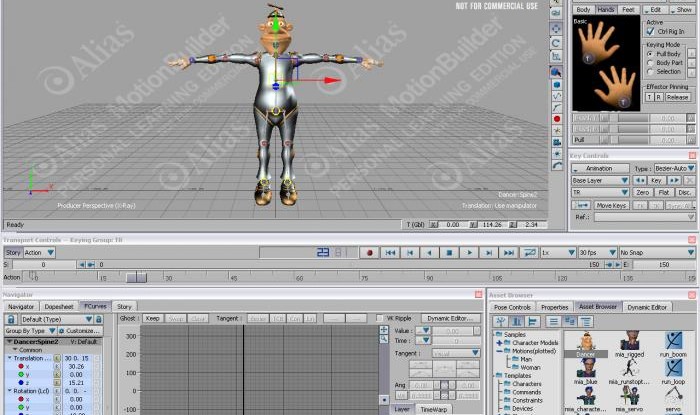Collapse the Motions(plotted) folder
700x415 pixels.
coord(500,351)
